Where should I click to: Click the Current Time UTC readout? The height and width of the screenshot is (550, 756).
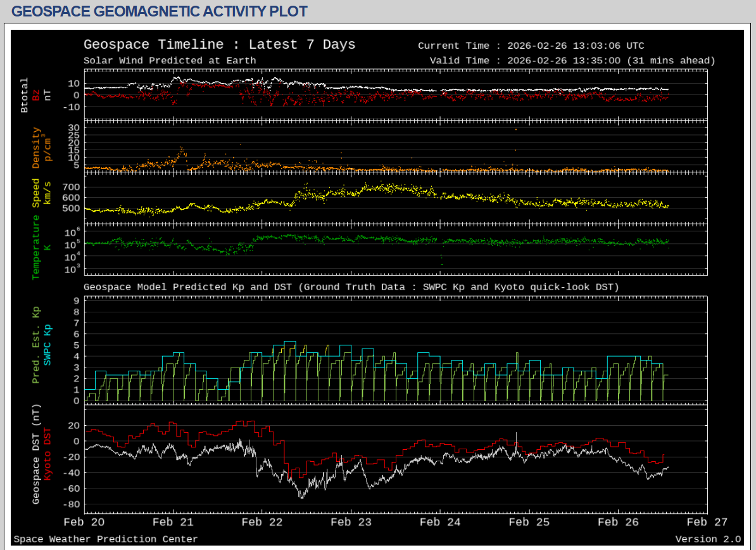(531, 46)
